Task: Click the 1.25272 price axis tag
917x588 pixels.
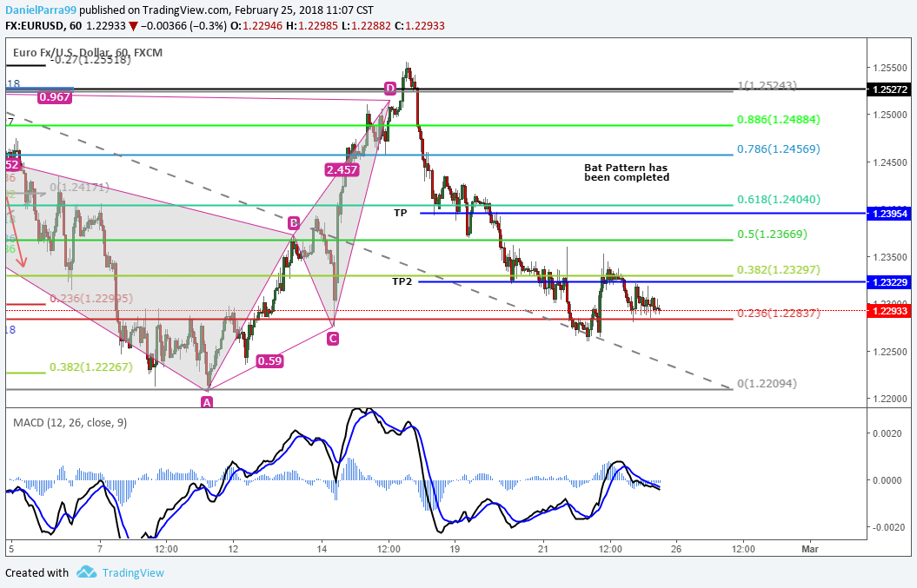Action: (x=889, y=89)
